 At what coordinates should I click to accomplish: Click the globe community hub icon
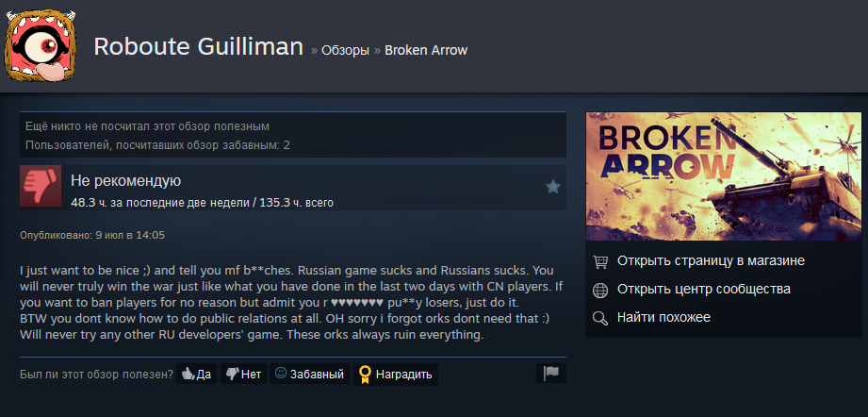(x=600, y=291)
